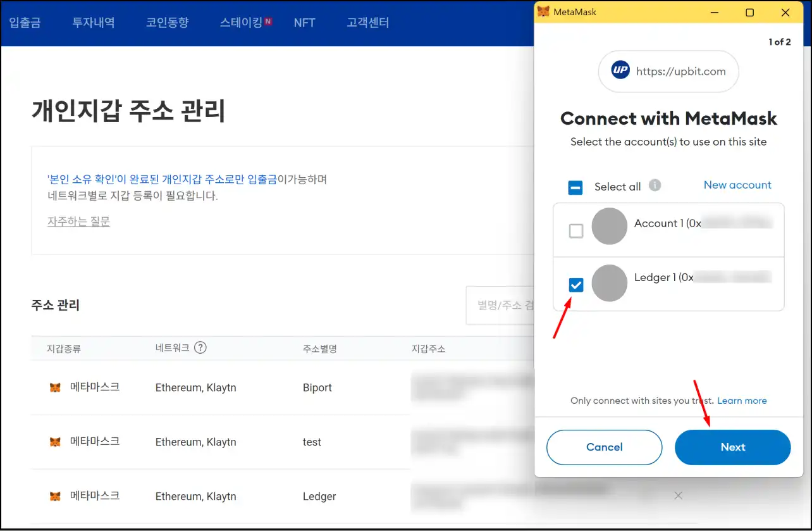Image resolution: width=812 pixels, height=531 pixels.
Task: Select the test address nickname cell
Action: [312, 442]
